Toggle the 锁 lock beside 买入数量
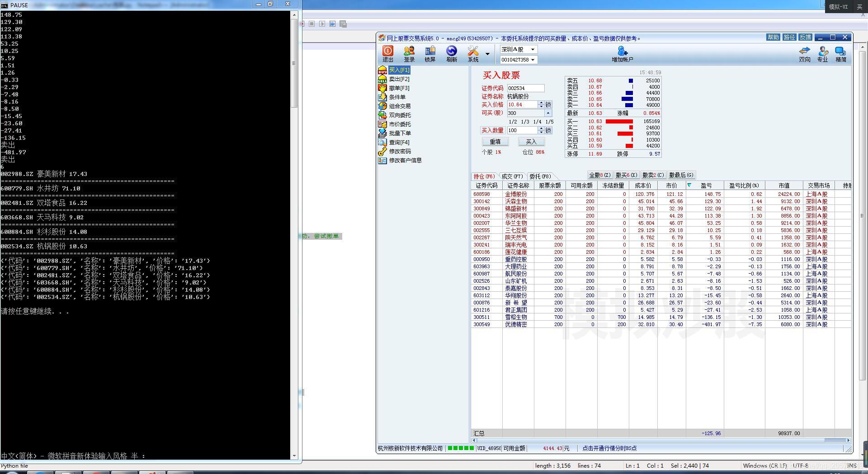 [x=548, y=130]
